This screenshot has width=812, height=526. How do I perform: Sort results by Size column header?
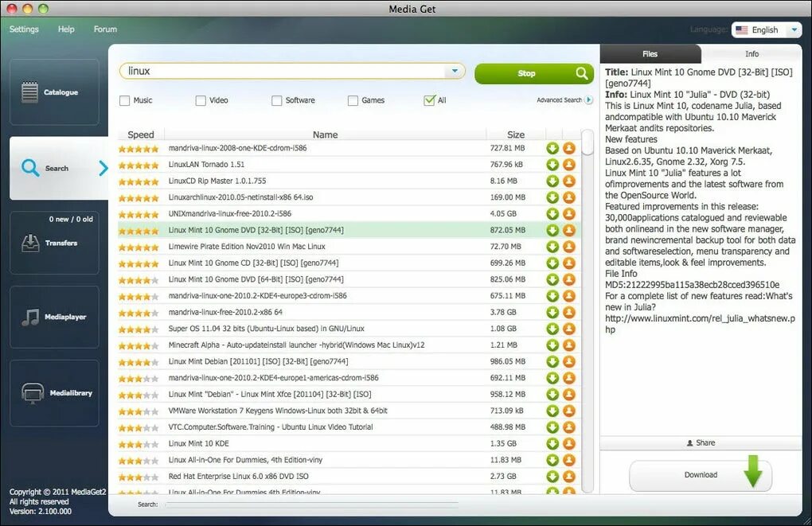[516, 134]
